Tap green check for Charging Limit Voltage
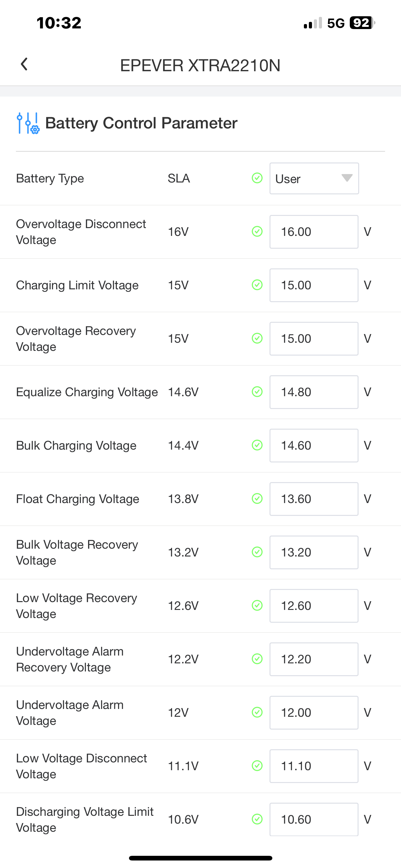The width and height of the screenshot is (401, 868). pos(257,285)
